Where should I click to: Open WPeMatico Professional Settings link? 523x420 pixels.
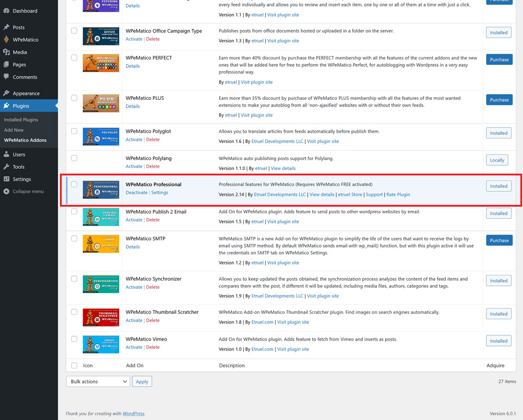click(160, 193)
